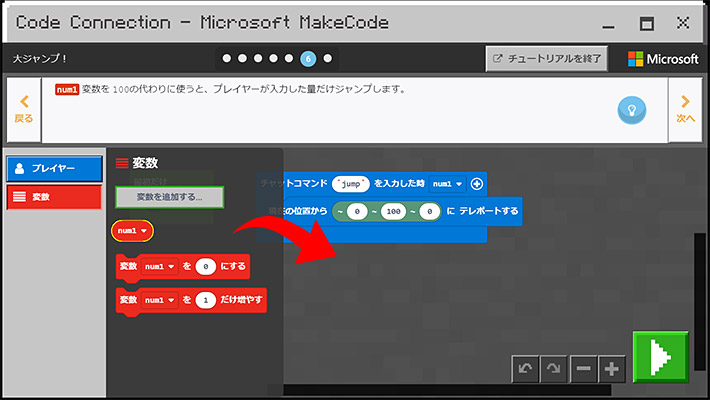This screenshot has height=400, width=710.
Task: Zoom out with the minus button
Action: pos(584,369)
